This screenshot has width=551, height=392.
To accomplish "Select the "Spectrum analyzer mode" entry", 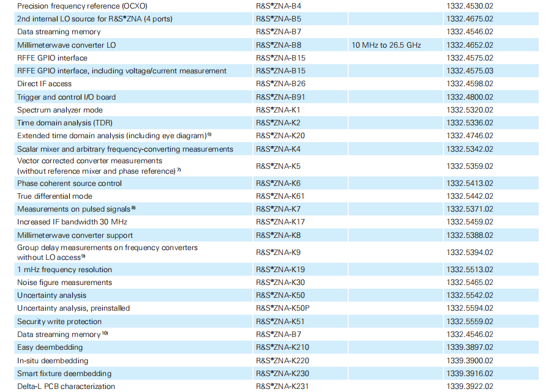I will 60,110.
